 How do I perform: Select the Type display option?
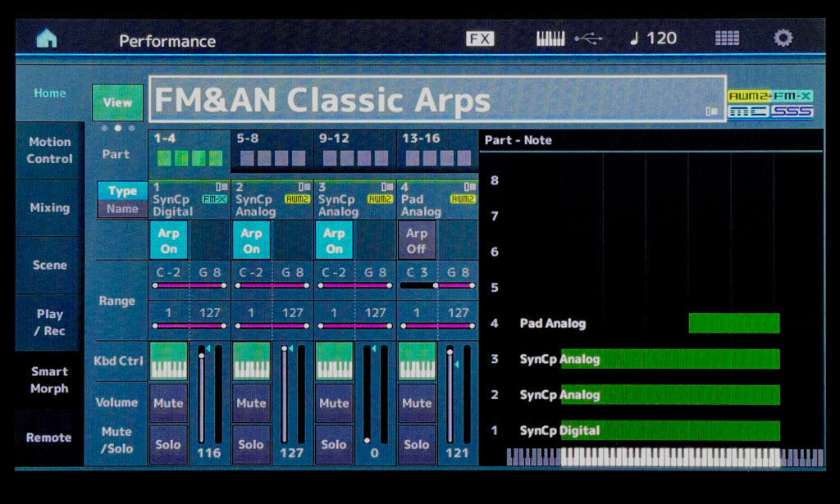122,190
